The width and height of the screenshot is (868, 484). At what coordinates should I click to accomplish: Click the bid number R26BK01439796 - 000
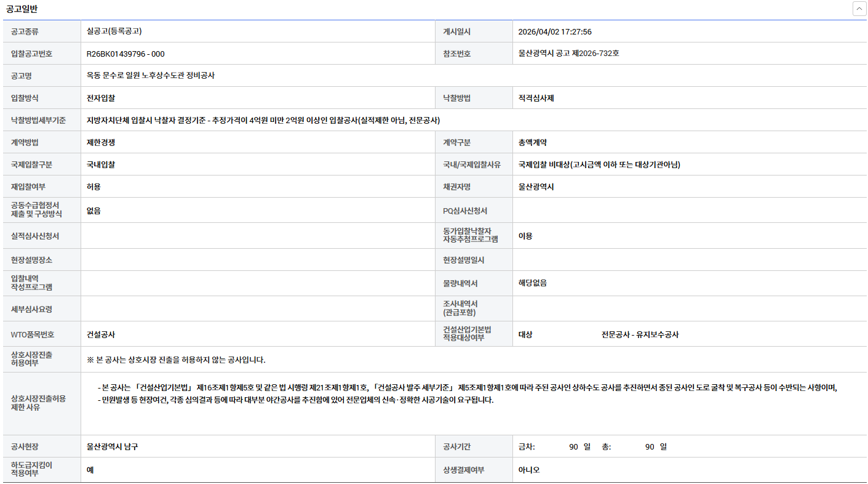125,54
